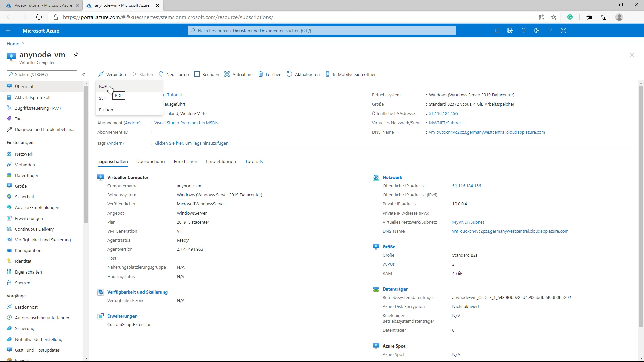Open Übersicht in the sidebar

tap(42, 86)
